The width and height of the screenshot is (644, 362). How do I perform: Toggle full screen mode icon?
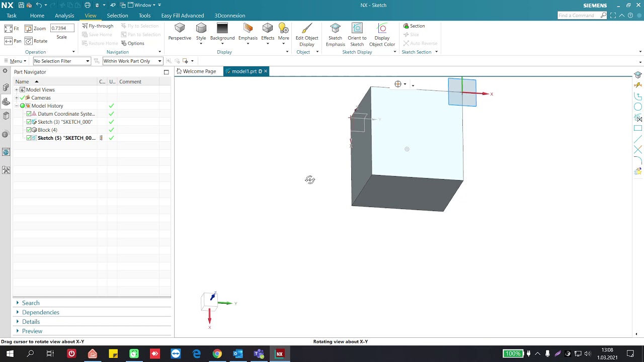point(613,16)
